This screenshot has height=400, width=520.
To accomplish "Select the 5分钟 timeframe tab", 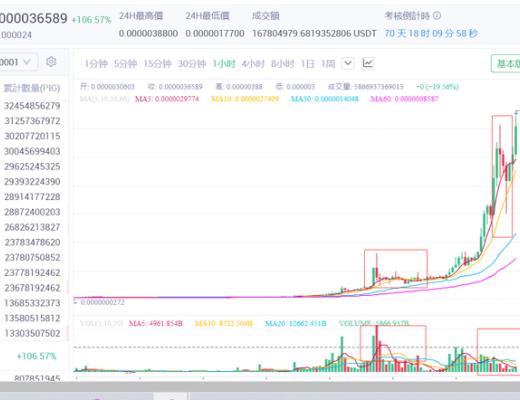I will point(125,63).
